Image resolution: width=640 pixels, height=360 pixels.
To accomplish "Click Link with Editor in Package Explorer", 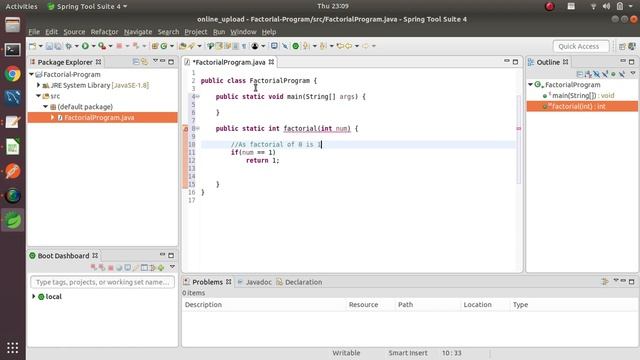I will pos(145,62).
